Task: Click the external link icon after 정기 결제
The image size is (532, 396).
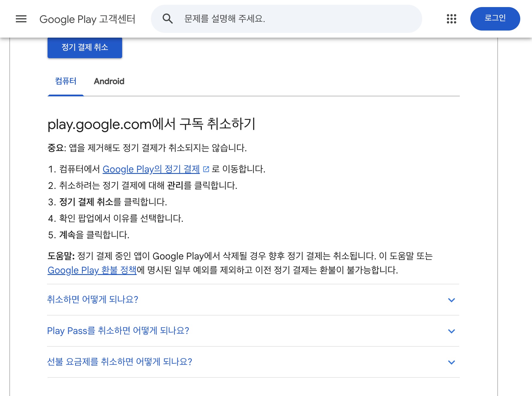Action: (206, 169)
